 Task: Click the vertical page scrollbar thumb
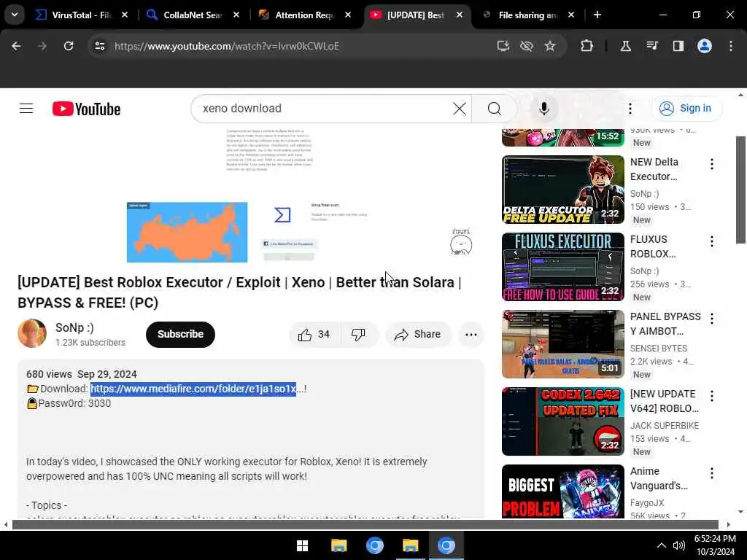pyautogui.click(x=740, y=190)
